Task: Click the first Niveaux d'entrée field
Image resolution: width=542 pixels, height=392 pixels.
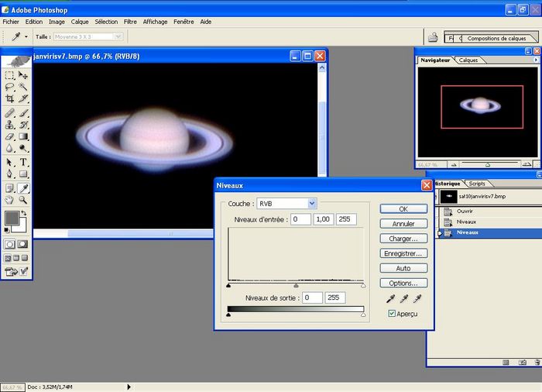Action: pos(301,220)
